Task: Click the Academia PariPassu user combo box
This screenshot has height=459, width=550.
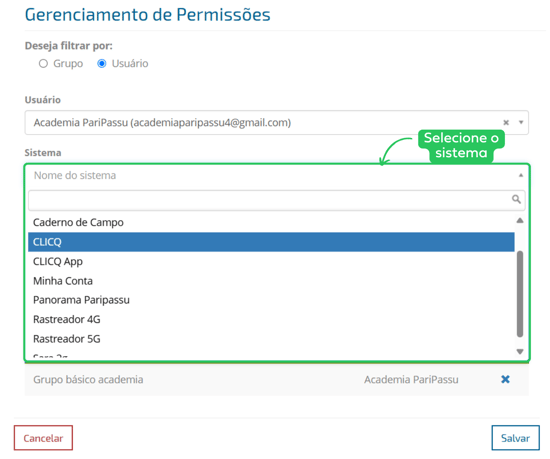Action: (276, 123)
